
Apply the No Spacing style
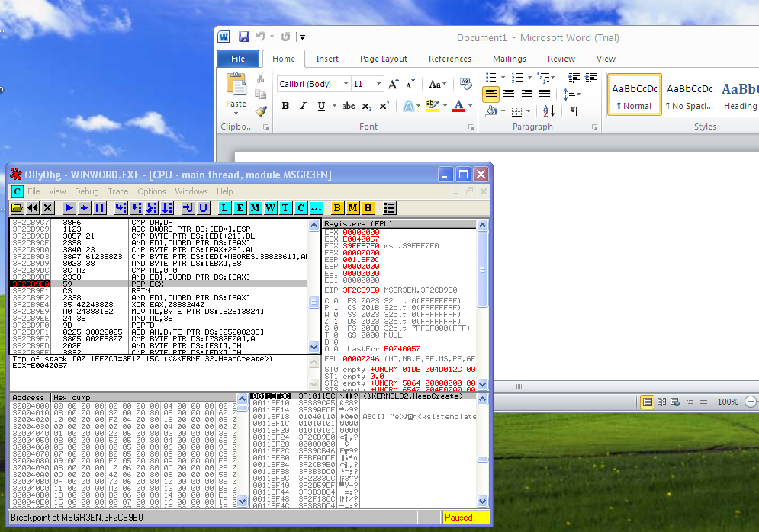(690, 95)
